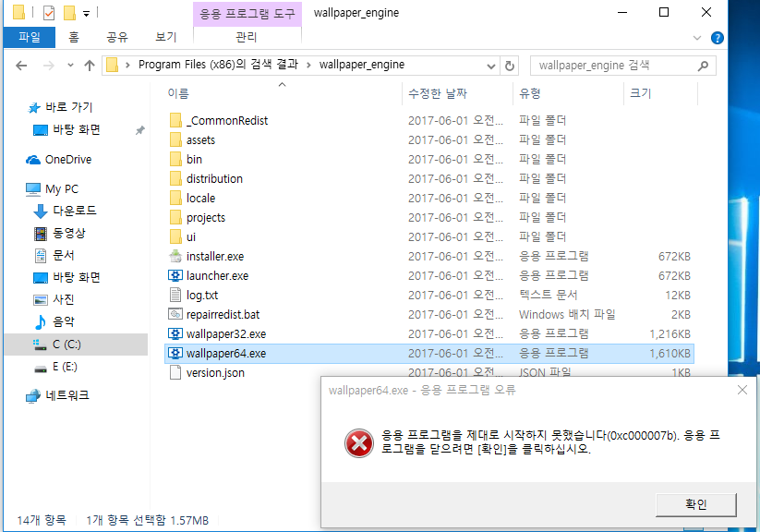Image resolution: width=760 pixels, height=532 pixels.
Task: Open the 사진 folder in navigation pane
Action: [x=54, y=299]
